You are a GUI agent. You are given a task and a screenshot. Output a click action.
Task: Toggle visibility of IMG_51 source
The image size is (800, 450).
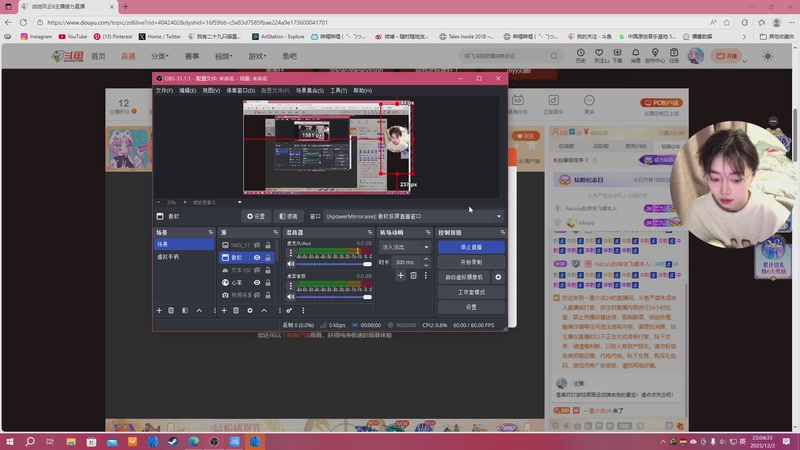257,245
